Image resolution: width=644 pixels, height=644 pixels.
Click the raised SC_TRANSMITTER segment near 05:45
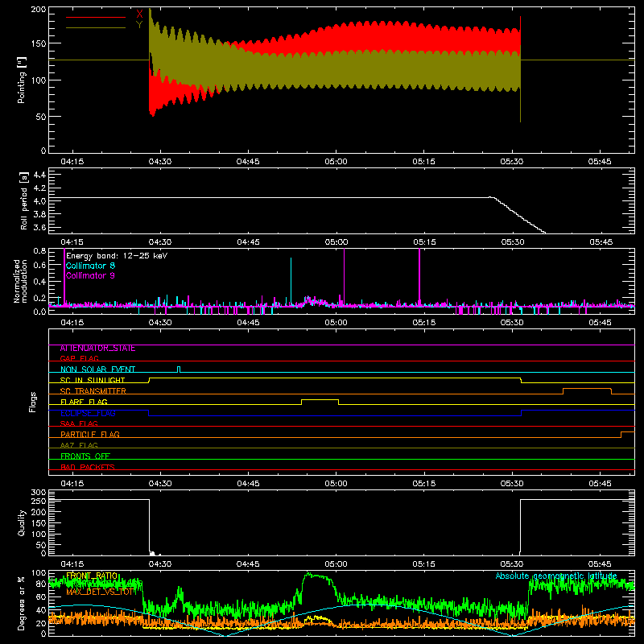click(587, 389)
